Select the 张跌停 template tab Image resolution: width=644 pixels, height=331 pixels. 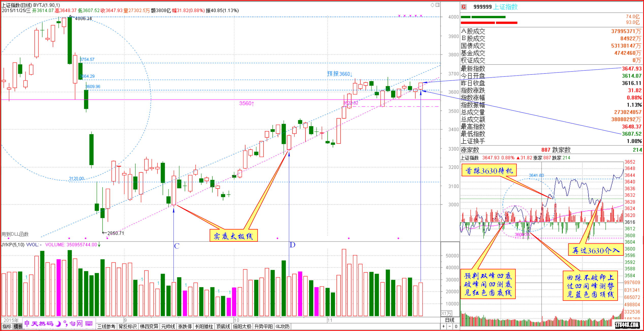185,326
